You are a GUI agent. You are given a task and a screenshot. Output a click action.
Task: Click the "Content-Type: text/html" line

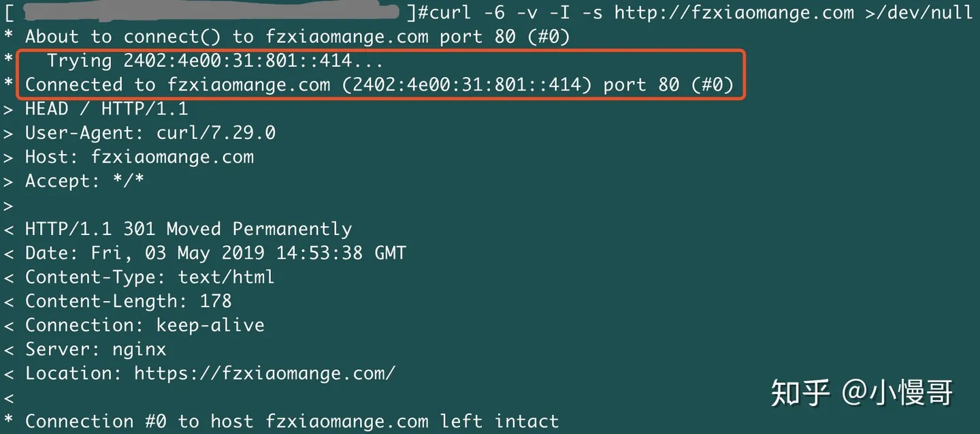[150, 277]
